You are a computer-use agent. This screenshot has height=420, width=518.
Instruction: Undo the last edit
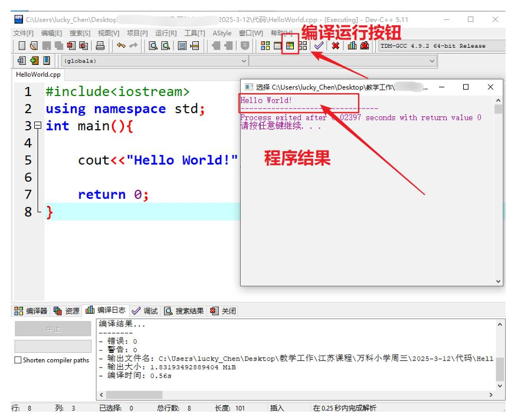point(121,46)
